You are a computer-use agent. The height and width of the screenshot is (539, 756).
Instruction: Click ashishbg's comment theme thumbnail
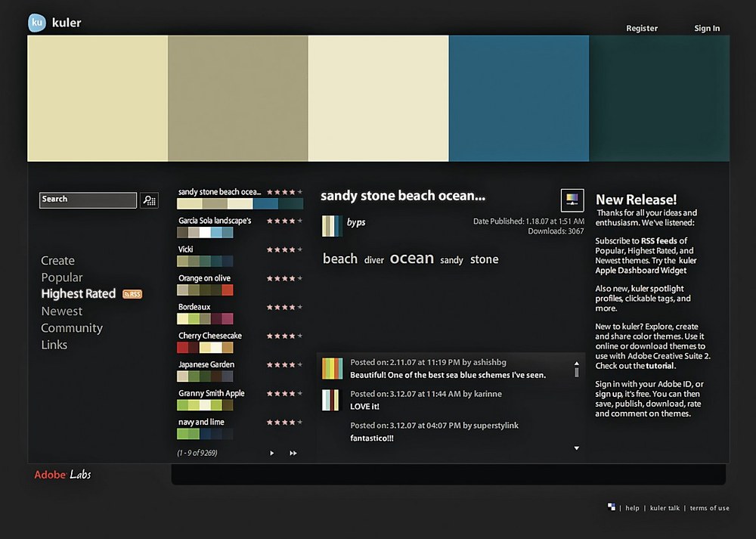point(333,368)
